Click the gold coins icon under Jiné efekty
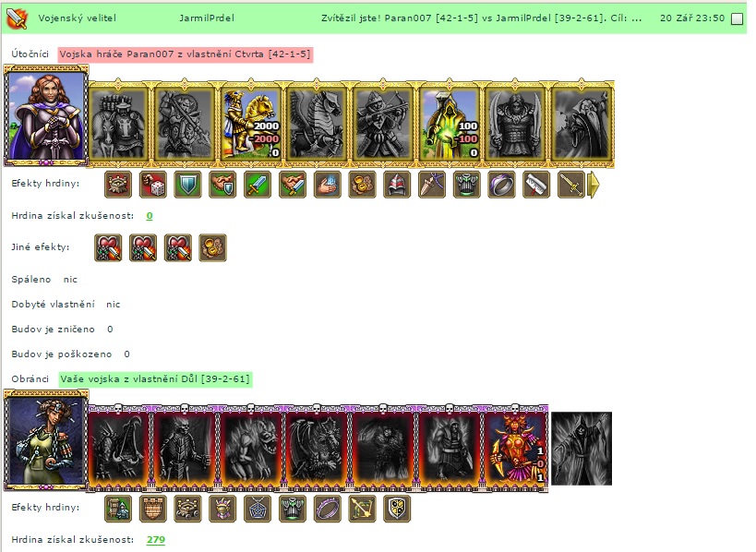Viewport: 756px width, 552px height. (212, 247)
